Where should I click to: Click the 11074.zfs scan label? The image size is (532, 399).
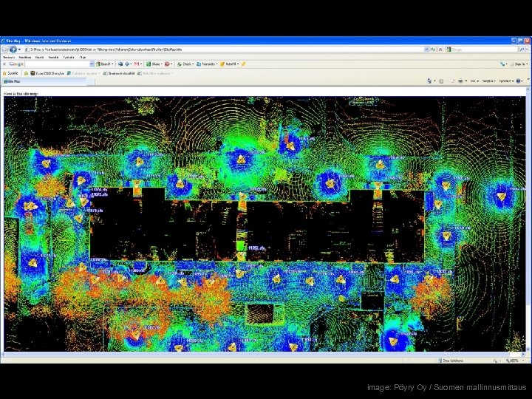click(99, 190)
